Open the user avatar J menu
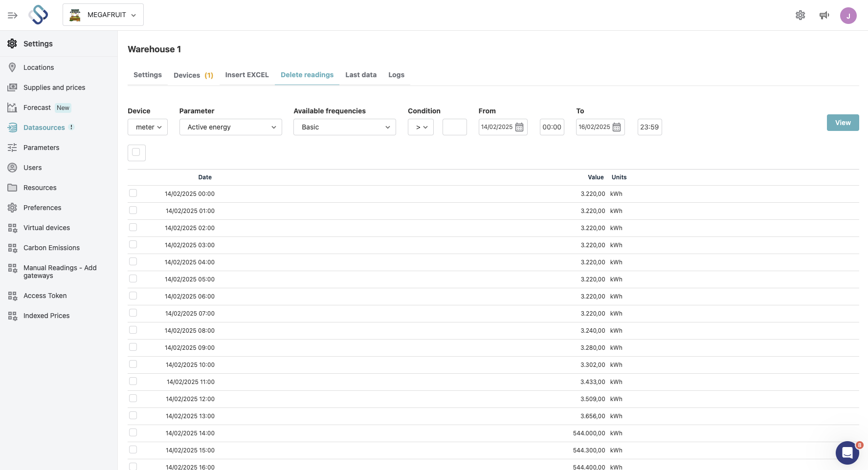The image size is (868, 470). [x=848, y=16]
